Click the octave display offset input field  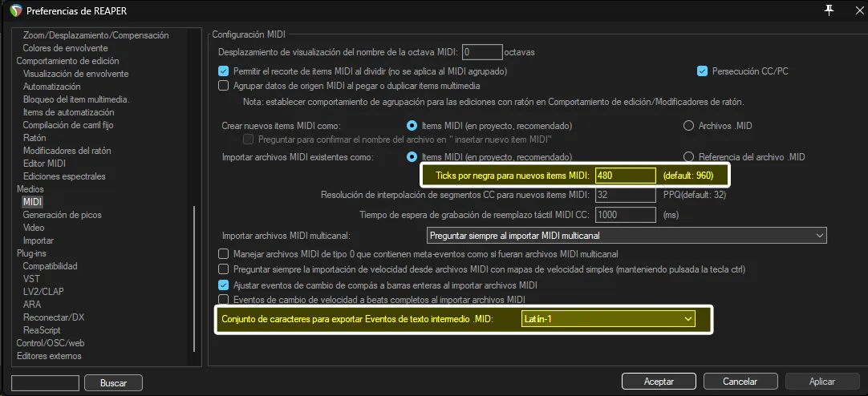pos(482,52)
